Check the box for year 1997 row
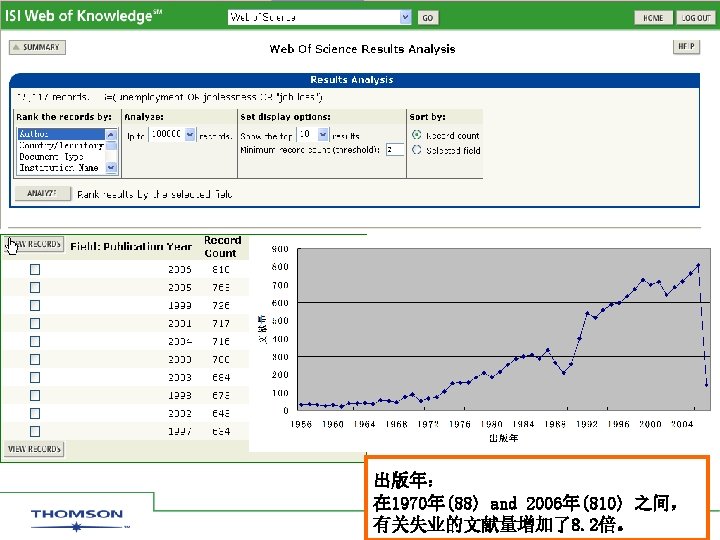This screenshot has width=720, height=540. 35,431
